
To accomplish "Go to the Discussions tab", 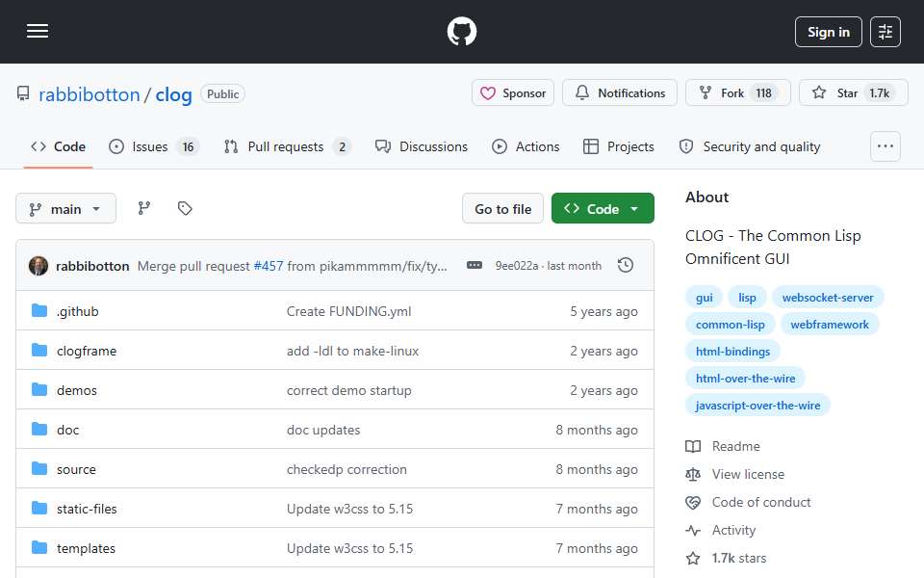I will [422, 146].
